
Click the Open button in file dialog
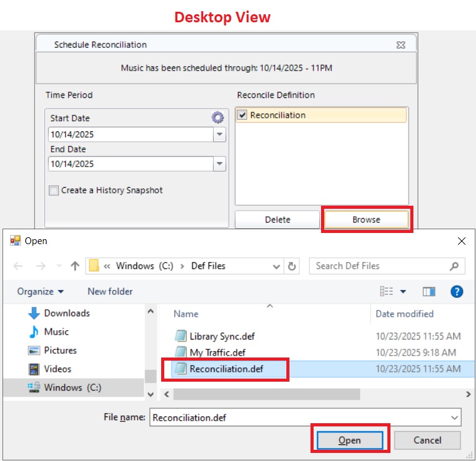point(350,440)
